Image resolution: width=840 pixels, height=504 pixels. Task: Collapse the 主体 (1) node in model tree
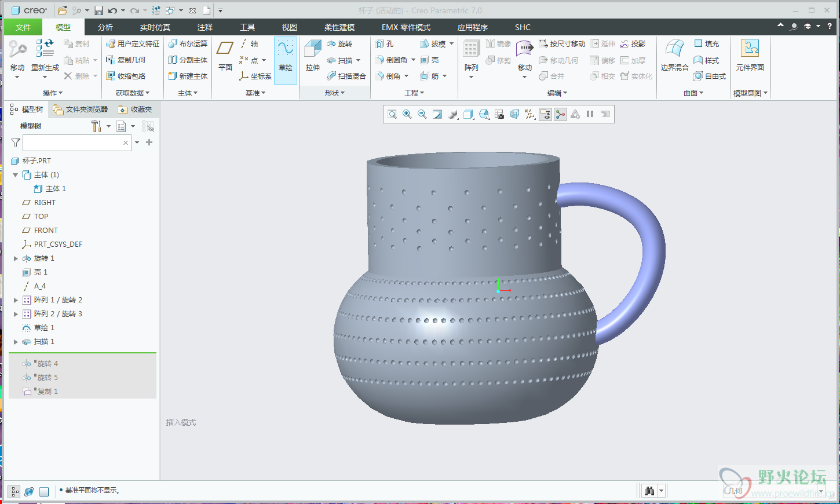click(16, 175)
